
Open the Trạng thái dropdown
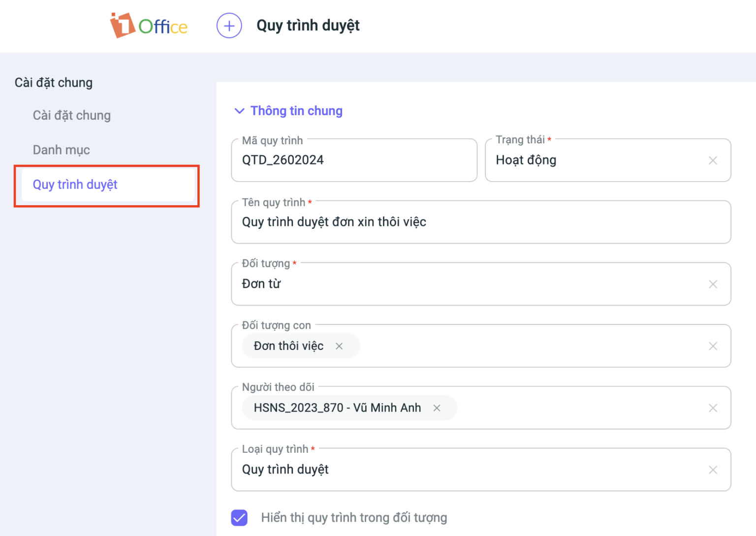[591, 160]
